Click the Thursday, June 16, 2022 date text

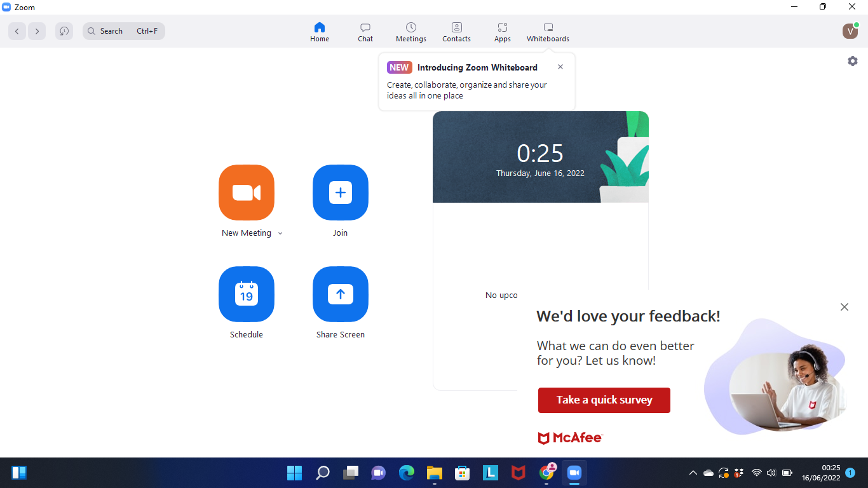[x=540, y=173]
